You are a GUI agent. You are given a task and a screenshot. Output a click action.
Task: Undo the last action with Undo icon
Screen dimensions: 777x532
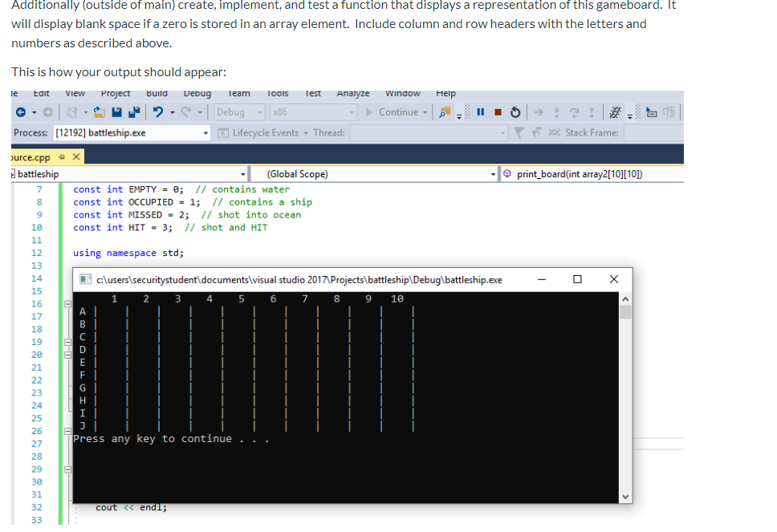coord(158,112)
